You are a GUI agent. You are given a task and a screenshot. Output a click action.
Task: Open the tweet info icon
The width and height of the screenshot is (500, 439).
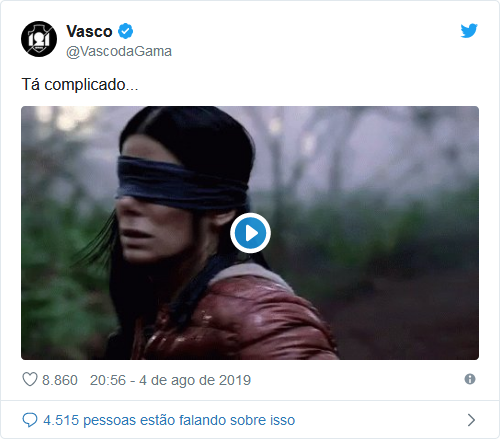coord(470,379)
